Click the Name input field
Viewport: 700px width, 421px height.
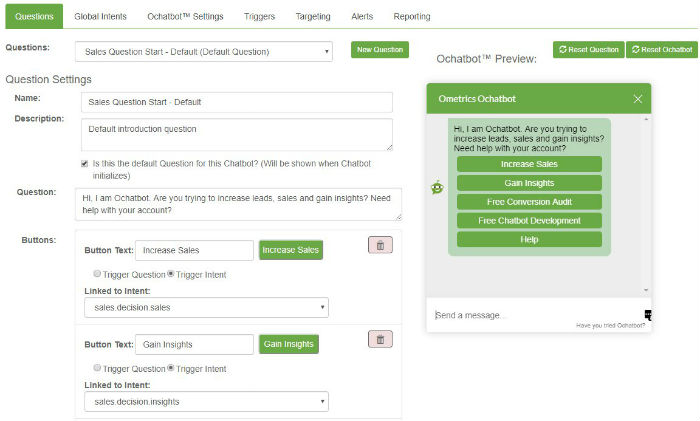point(237,102)
